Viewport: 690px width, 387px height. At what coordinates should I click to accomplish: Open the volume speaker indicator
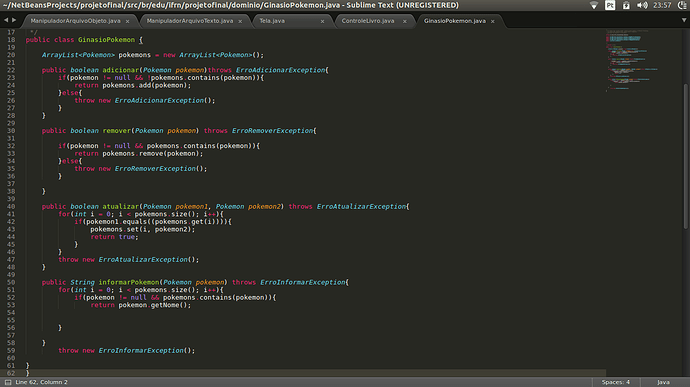[x=642, y=5]
